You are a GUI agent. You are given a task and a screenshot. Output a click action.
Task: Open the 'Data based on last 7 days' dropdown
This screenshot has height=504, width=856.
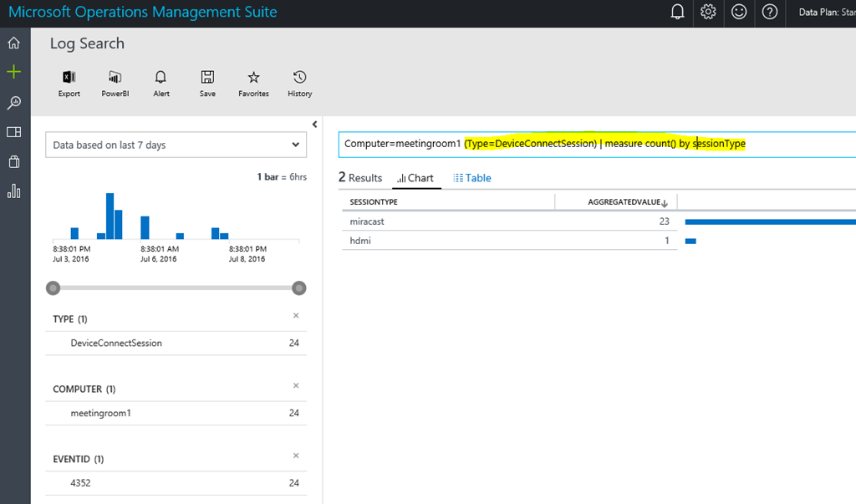(176, 145)
